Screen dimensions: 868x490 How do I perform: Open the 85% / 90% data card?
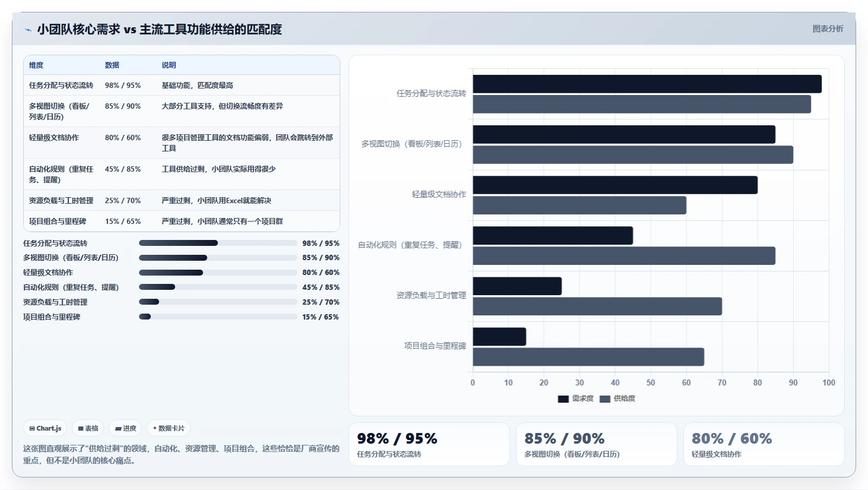pyautogui.click(x=597, y=444)
